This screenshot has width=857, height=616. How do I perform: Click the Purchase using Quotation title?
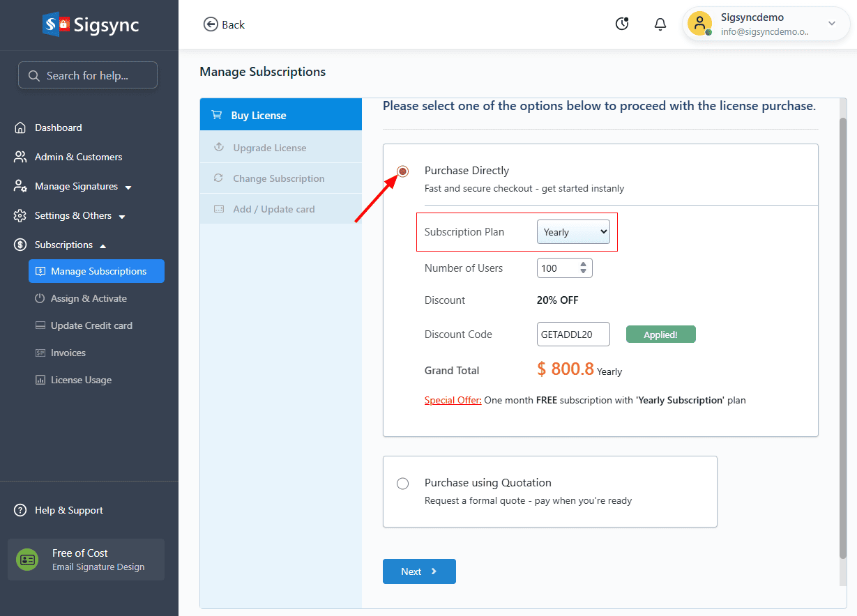[488, 482]
